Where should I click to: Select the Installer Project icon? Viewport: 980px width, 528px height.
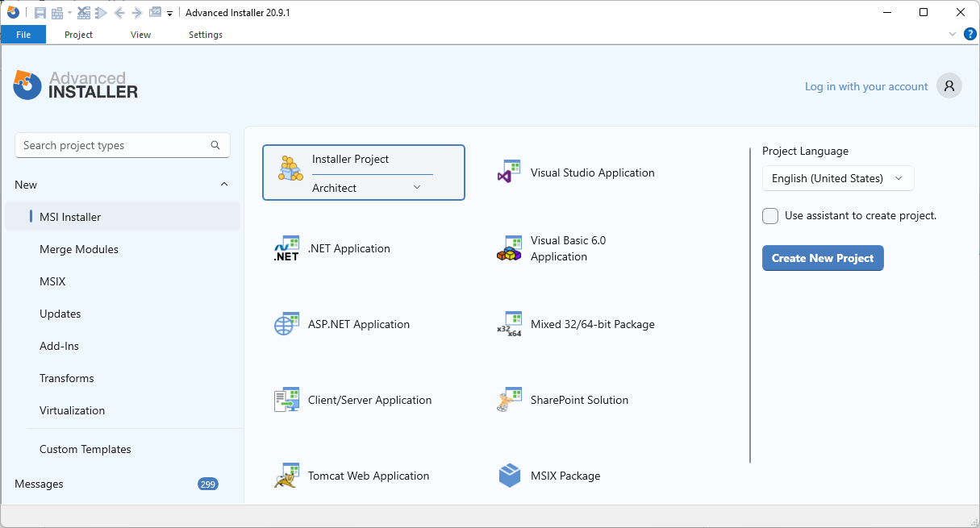point(290,168)
